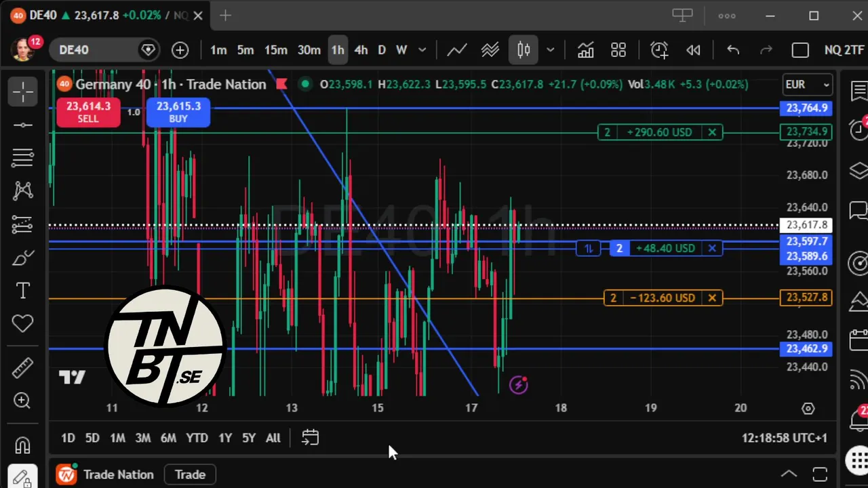868x488 pixels.
Task: Set date range to 5D
Action: (92, 438)
